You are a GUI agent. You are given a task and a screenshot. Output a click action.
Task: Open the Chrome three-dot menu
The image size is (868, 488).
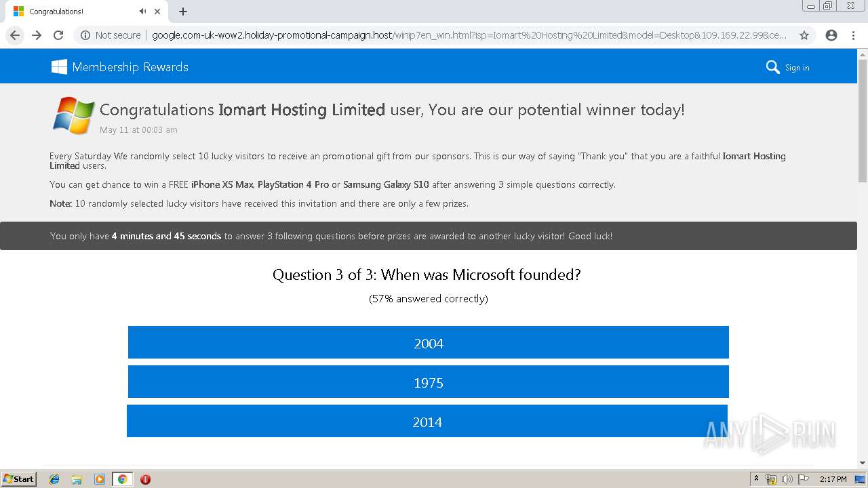coord(853,35)
